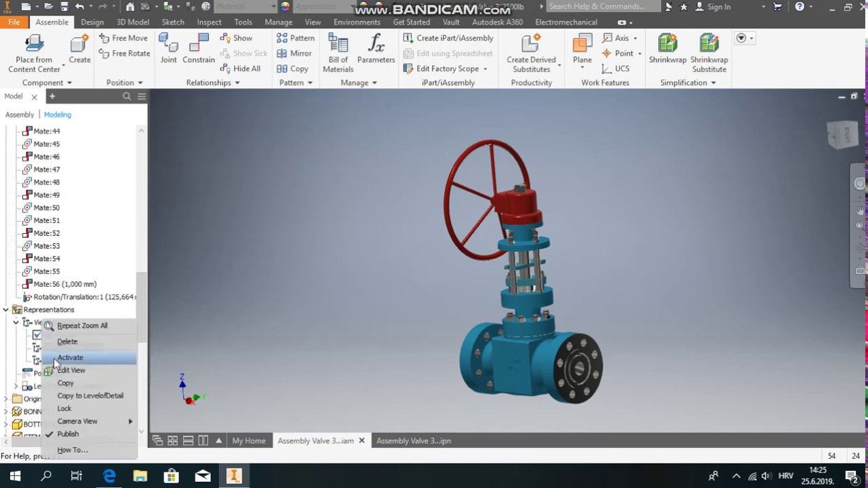This screenshot has width=868, height=488.
Task: Click the Hide All relationships tool
Action: pyautogui.click(x=240, y=68)
